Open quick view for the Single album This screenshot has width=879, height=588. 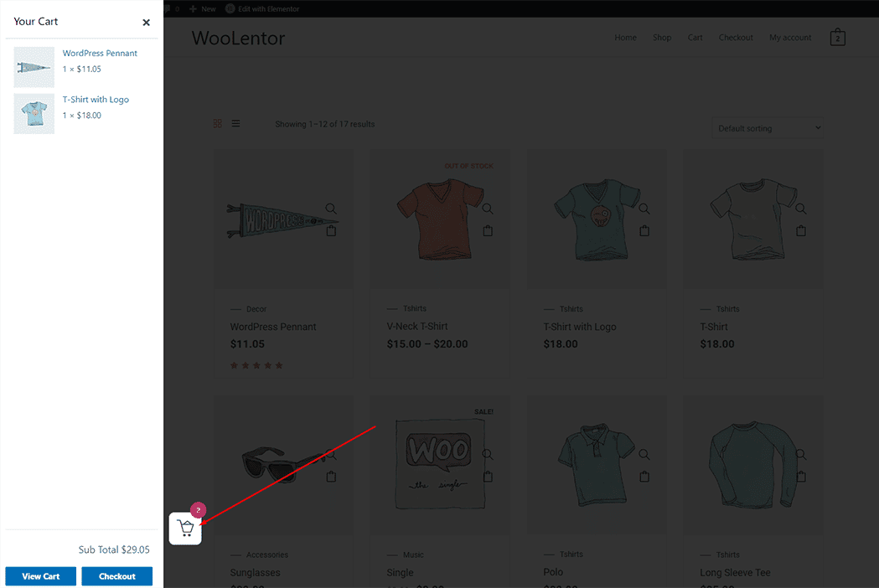[488, 453]
